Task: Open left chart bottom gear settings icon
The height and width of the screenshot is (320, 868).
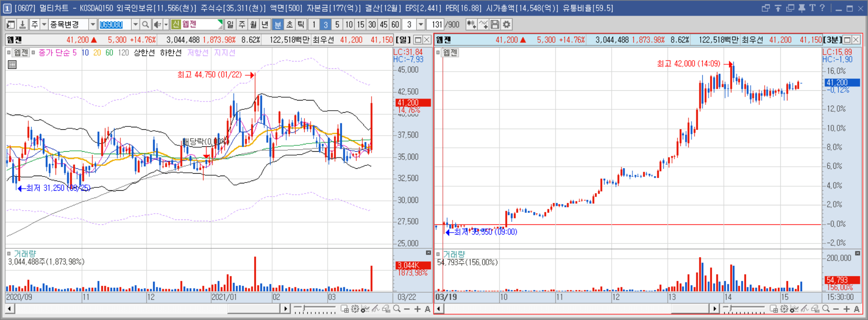Action: (355, 309)
